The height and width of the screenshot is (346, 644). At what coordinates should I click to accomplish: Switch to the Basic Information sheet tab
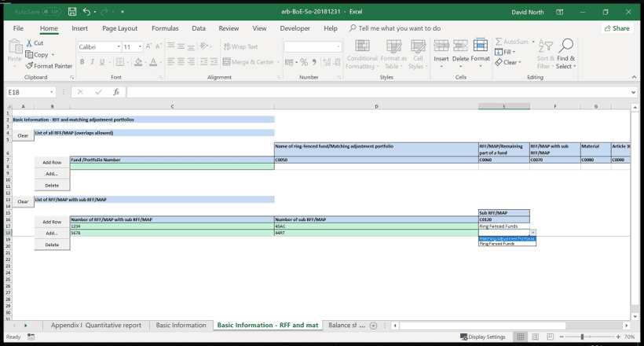pos(181,325)
